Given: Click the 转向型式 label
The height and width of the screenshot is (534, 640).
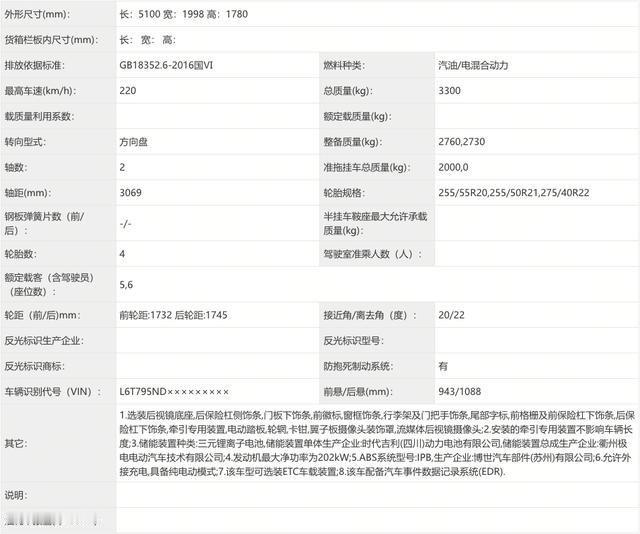Looking at the screenshot, I should [25, 142].
